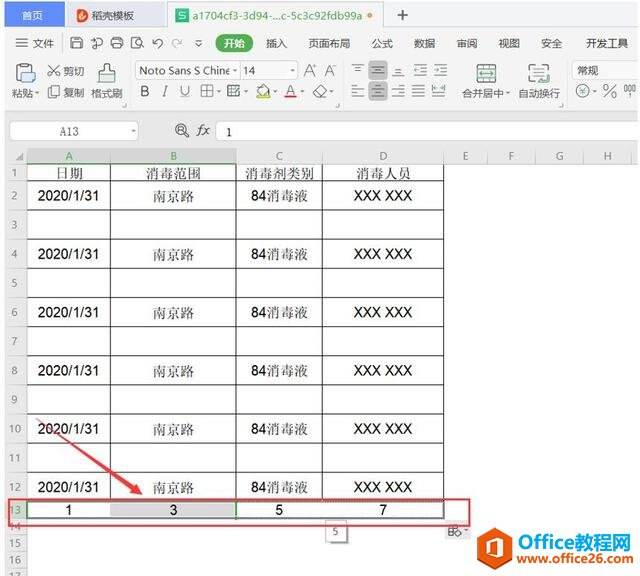Increase indent icon
Image resolution: width=640 pixels, height=576 pixels.
pos(440,70)
